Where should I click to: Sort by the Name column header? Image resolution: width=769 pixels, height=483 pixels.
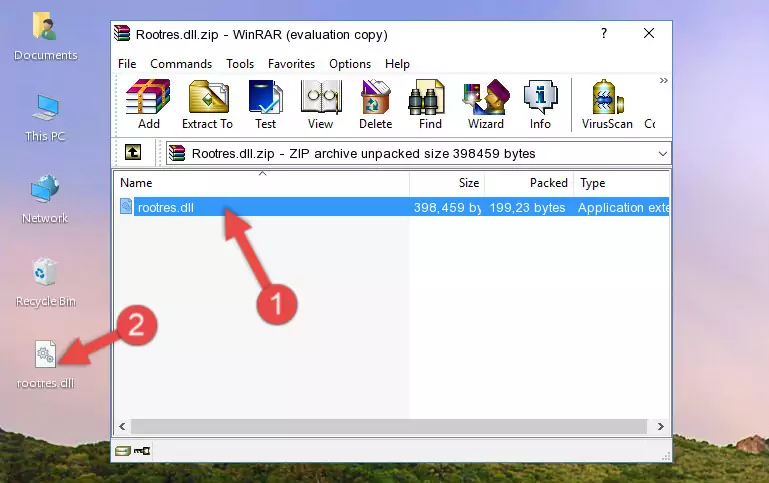pyautogui.click(x=262, y=183)
